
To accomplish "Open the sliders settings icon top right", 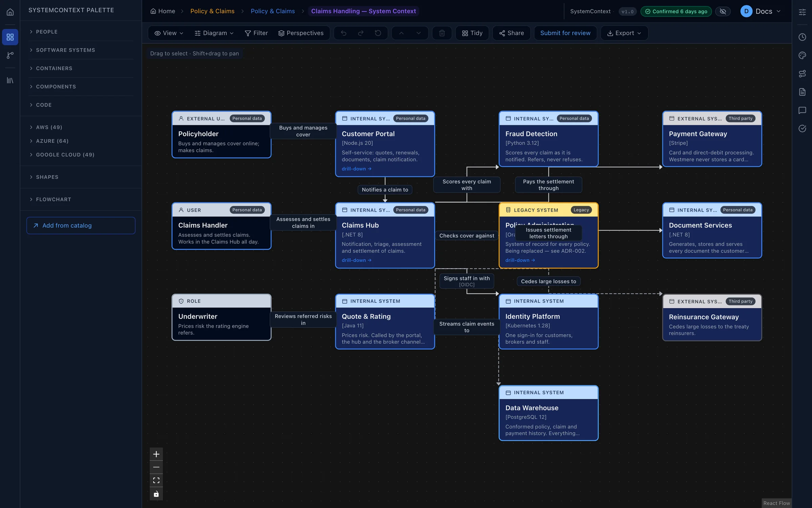I will pyautogui.click(x=802, y=12).
